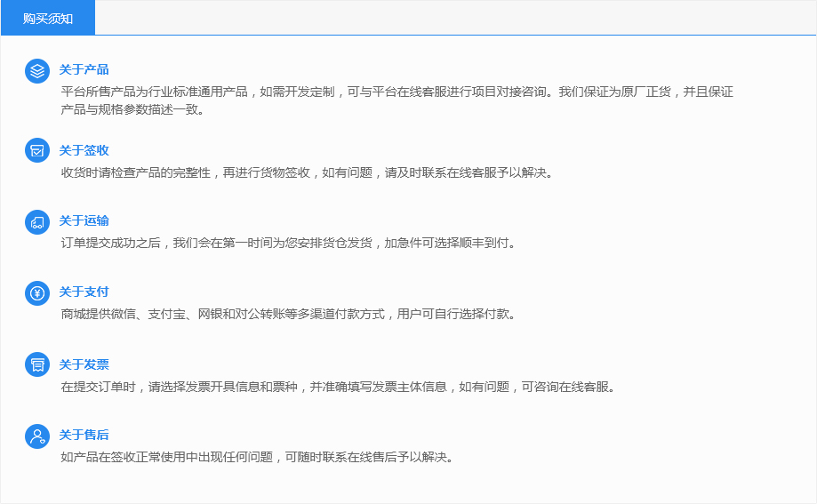Click the line 产品与规格参数描述一致
Screen dimensions: 817x504
132,110
